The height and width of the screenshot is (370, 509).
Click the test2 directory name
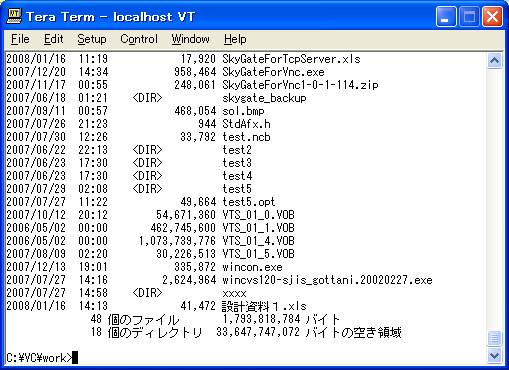[237, 150]
